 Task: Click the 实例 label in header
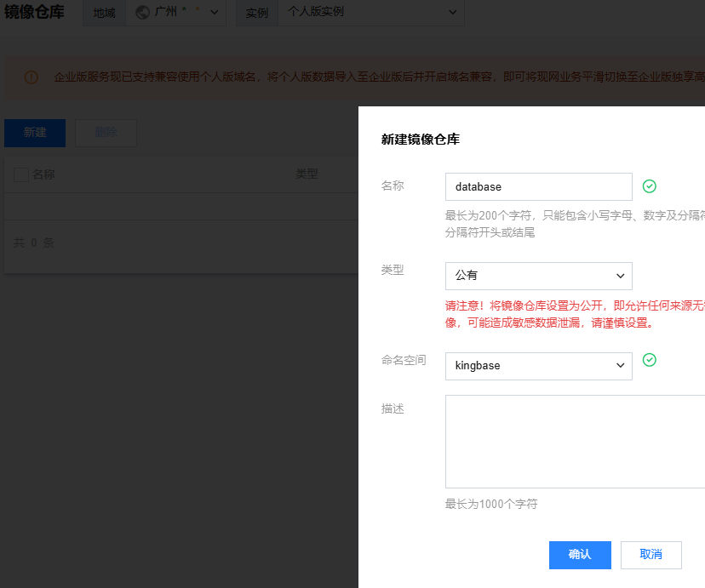pyautogui.click(x=256, y=13)
